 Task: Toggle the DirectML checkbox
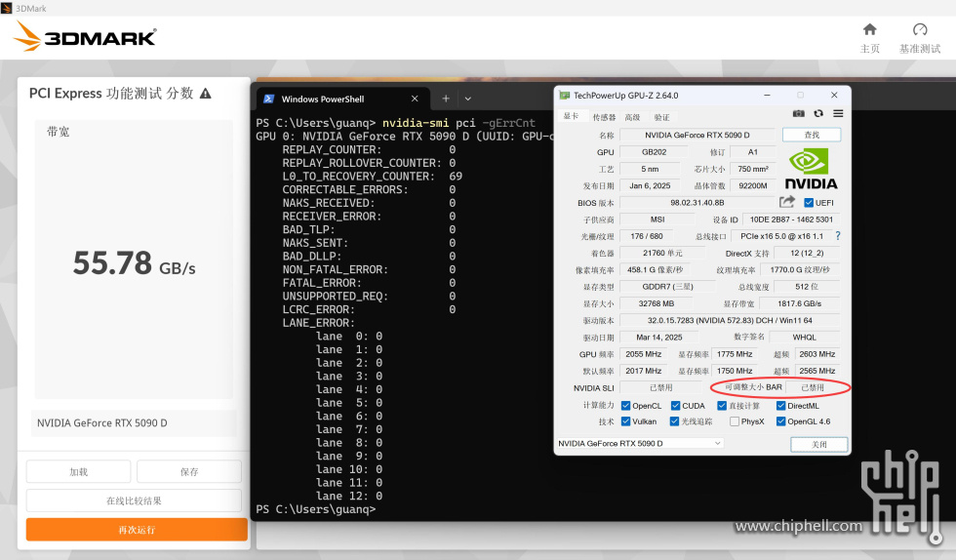780,406
